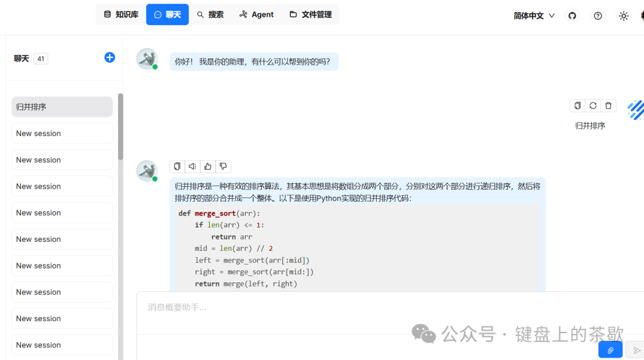Image resolution: width=644 pixels, height=360 pixels.
Task: Like the answer with thumbs up
Action: tap(208, 167)
